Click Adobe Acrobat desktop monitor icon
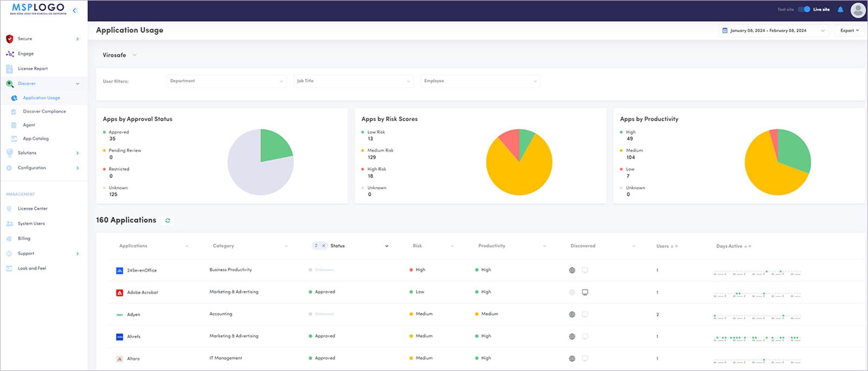The width and height of the screenshot is (868, 371). (x=585, y=293)
